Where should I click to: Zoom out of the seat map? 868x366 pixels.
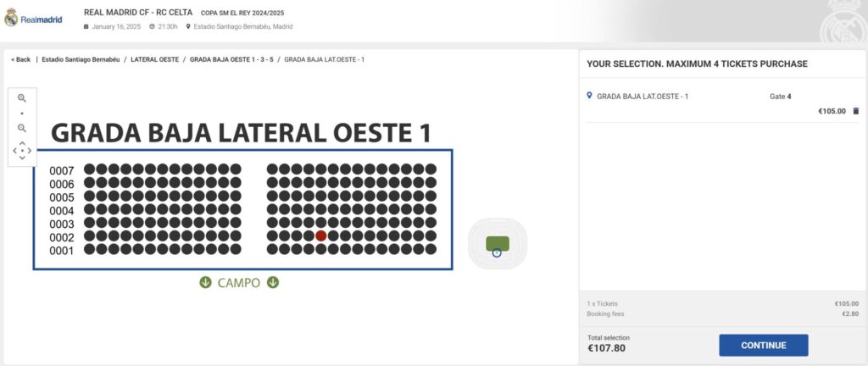coord(22,128)
